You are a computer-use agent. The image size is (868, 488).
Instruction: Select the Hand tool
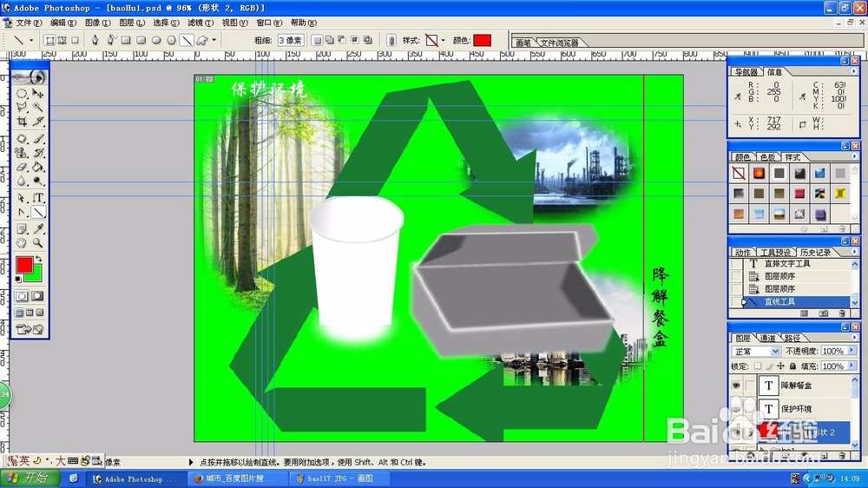point(23,242)
